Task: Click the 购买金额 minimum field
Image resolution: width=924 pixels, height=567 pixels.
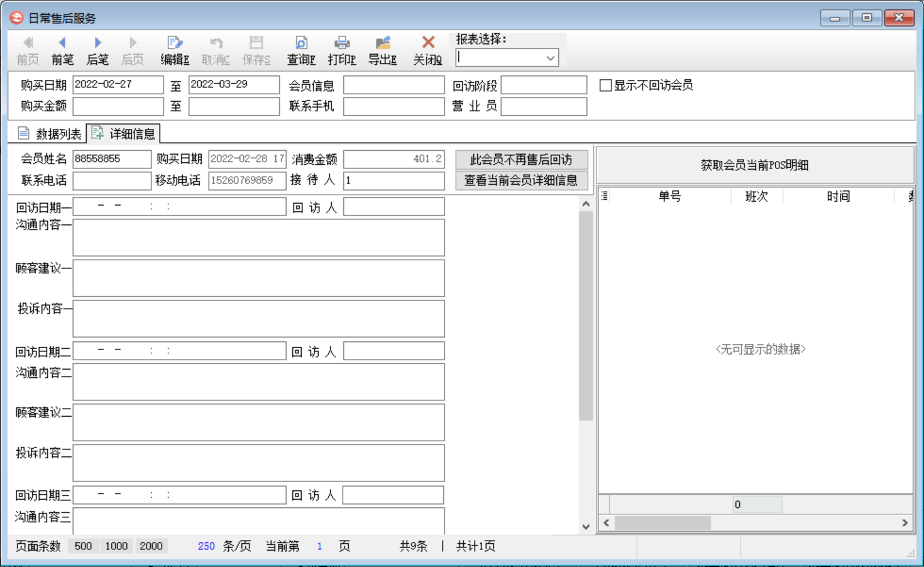Action: pyautogui.click(x=118, y=106)
